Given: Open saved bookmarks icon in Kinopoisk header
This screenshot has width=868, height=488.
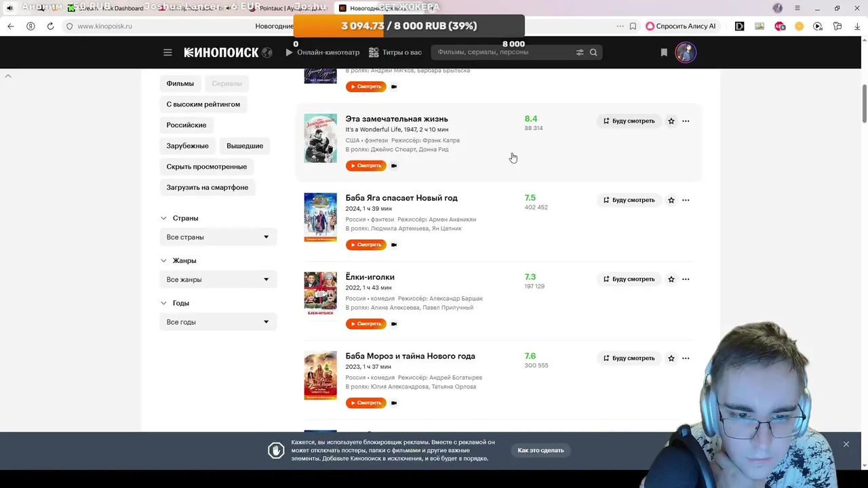Looking at the screenshot, I should tap(664, 52).
